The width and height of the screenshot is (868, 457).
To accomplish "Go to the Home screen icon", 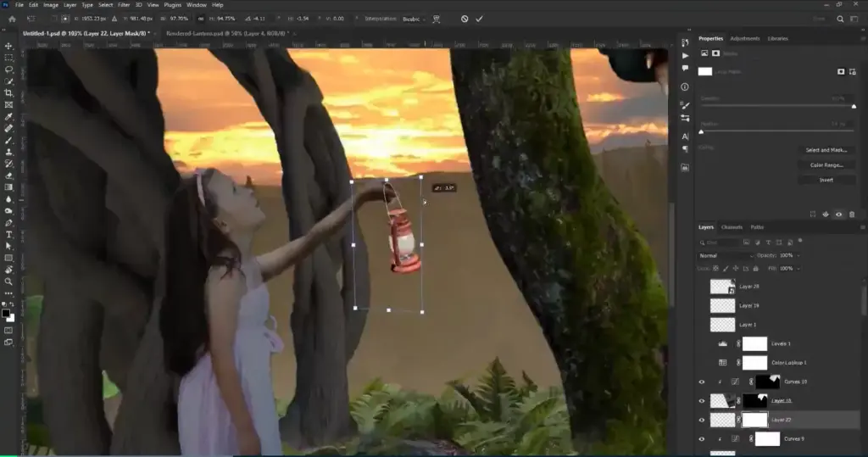I will coord(12,19).
